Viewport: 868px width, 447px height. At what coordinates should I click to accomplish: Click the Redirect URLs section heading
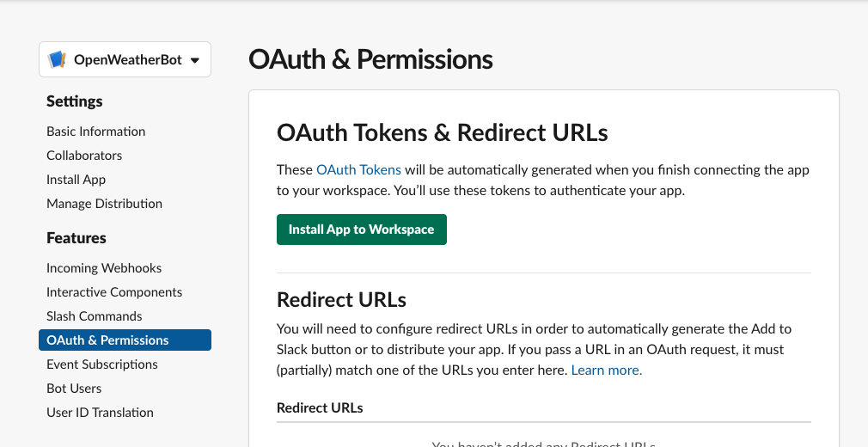pyautogui.click(x=341, y=300)
